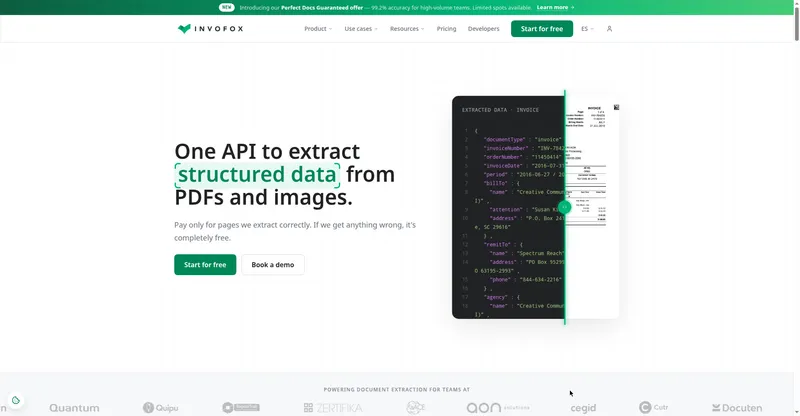Screen dimensions: 800x416
Task: Click the Cutr logo
Action: [x=654, y=407]
